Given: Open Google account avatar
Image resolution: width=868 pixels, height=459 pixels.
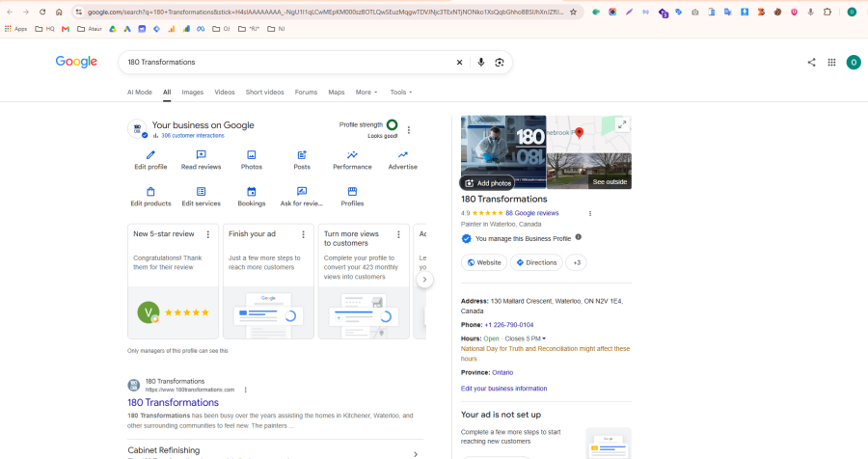Looking at the screenshot, I should click(854, 63).
